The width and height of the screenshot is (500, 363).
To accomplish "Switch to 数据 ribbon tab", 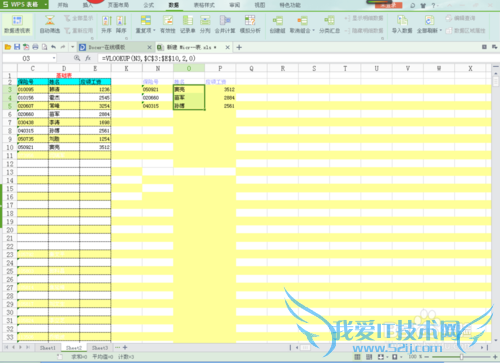I will (174, 5).
